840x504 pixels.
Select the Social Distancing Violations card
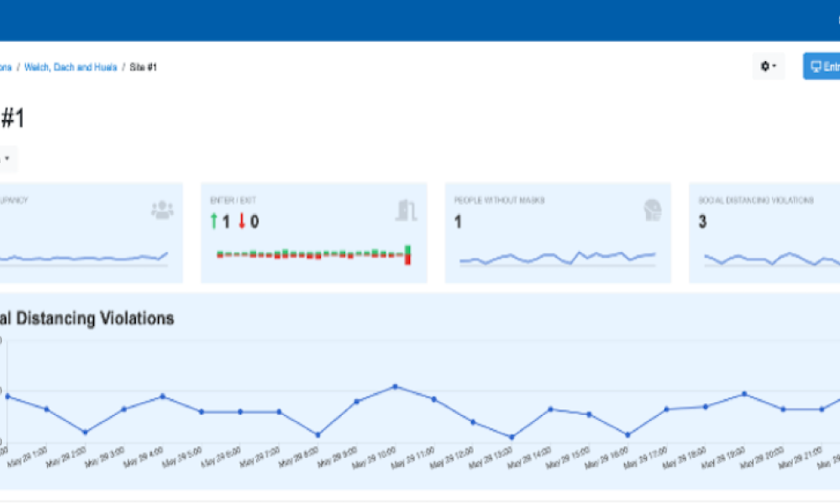point(764,233)
